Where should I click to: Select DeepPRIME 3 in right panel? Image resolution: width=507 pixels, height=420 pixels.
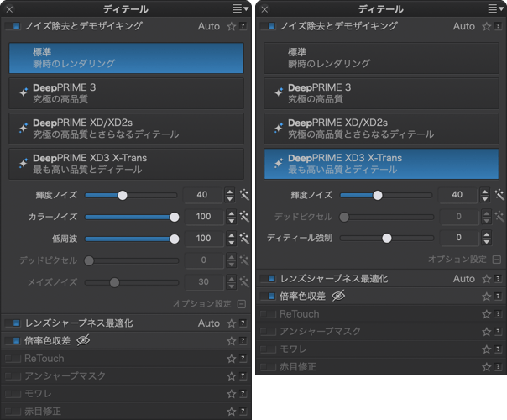point(381,93)
